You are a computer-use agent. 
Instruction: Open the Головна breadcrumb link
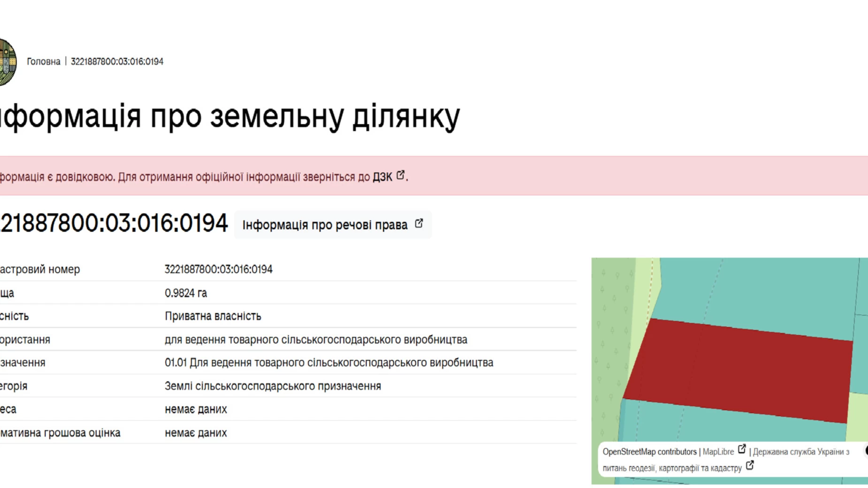pos(44,61)
